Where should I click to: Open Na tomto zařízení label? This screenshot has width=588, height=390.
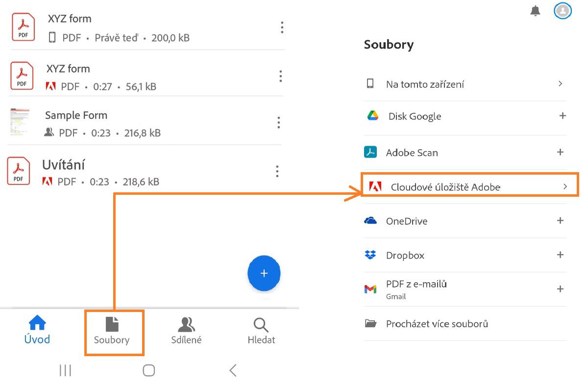425,84
